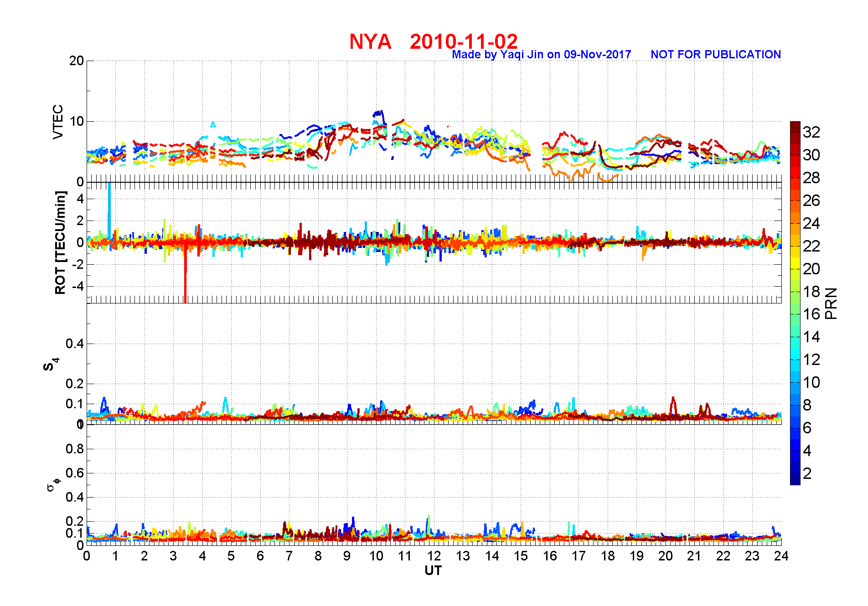868x606 pixels.
Task: Click the x-axis tick label 0
Action: [87, 556]
